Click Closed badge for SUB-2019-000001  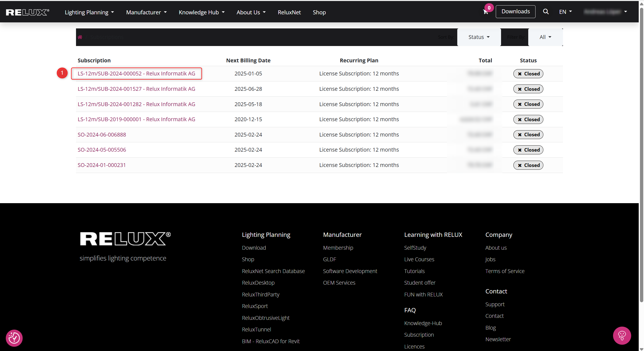coord(528,119)
